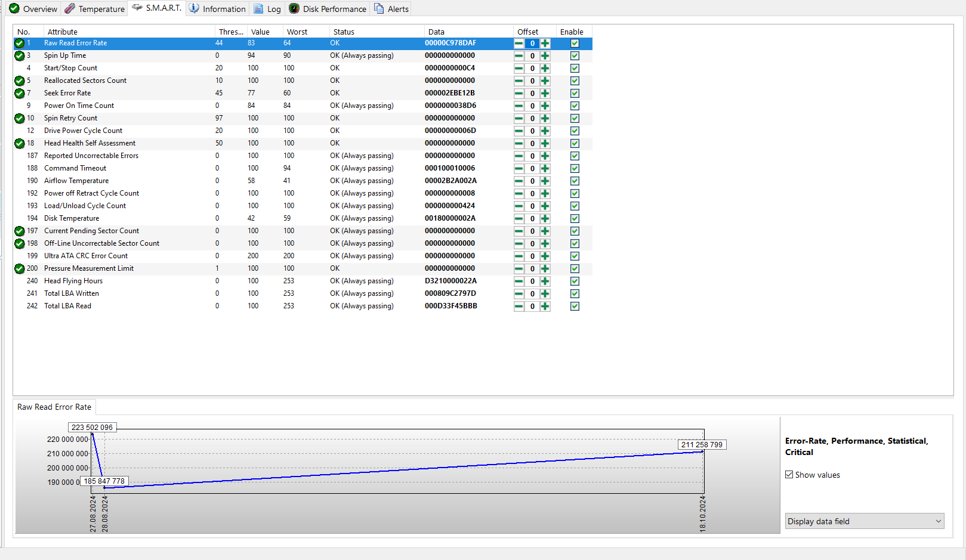Toggle the Show values checkbox
This screenshot has height=560, width=966.
(789, 475)
